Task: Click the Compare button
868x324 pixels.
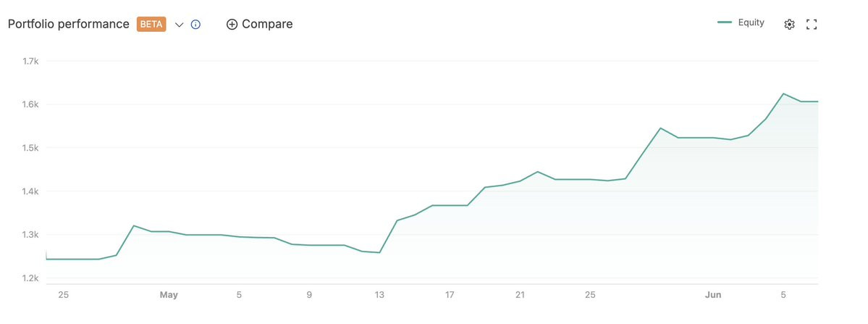Action: click(260, 25)
